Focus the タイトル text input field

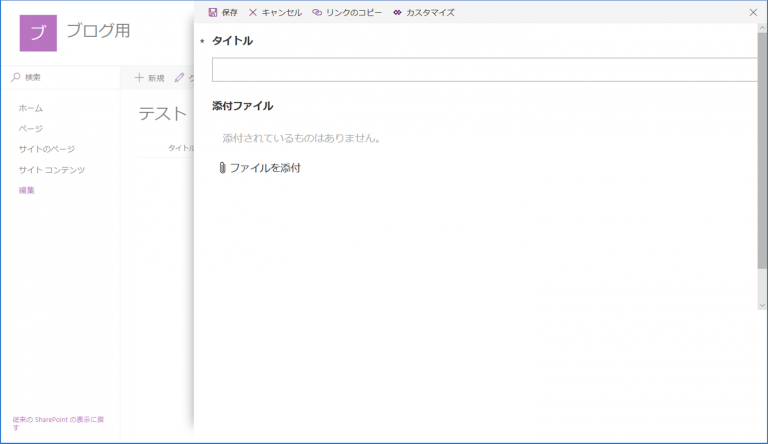(484, 70)
